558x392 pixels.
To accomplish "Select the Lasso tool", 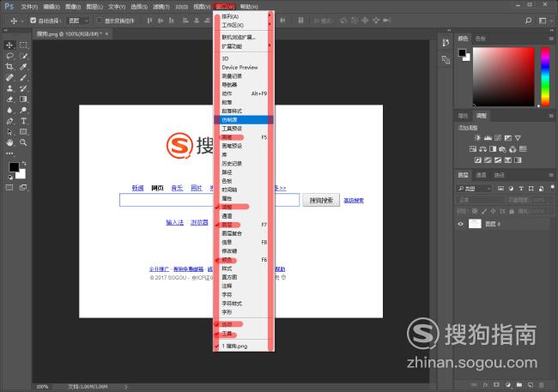I will tap(9, 56).
